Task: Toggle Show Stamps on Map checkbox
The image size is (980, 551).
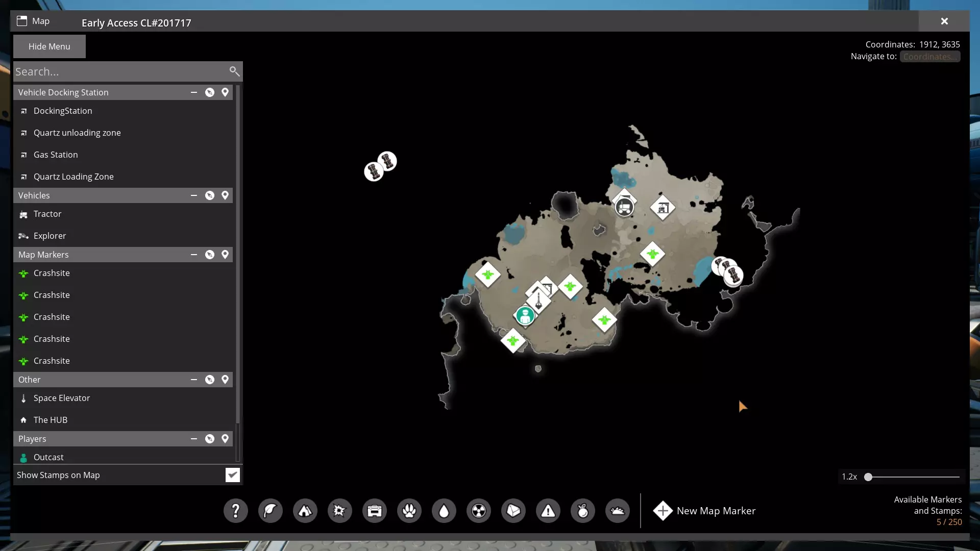Action: click(x=232, y=475)
